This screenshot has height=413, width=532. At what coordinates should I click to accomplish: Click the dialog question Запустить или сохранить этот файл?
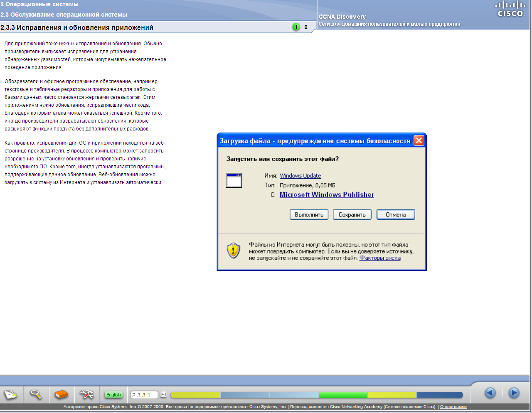click(x=282, y=159)
